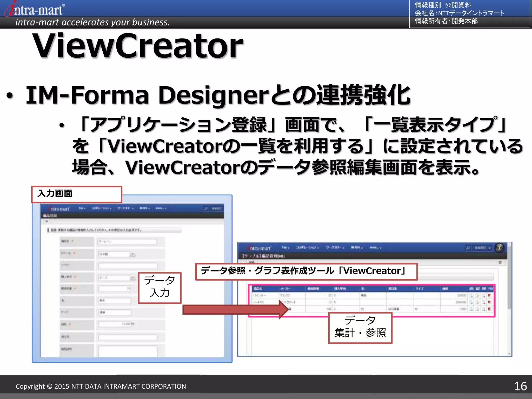
Task: Open the round intra-mart user avatar icon
Action: (499, 248)
